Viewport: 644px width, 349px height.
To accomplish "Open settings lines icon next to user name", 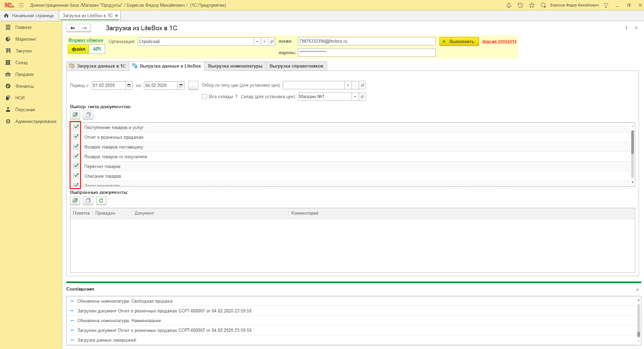I will pos(606,5).
